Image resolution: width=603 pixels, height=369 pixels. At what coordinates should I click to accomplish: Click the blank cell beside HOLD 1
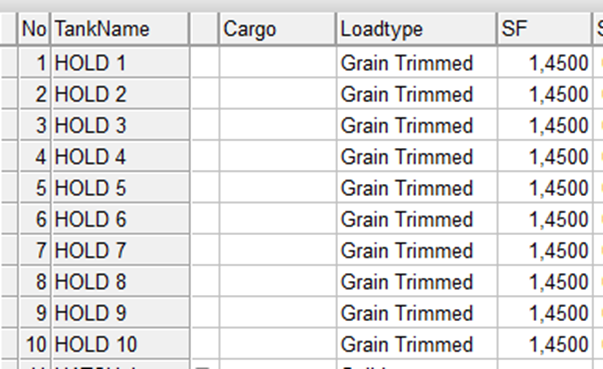(205, 63)
